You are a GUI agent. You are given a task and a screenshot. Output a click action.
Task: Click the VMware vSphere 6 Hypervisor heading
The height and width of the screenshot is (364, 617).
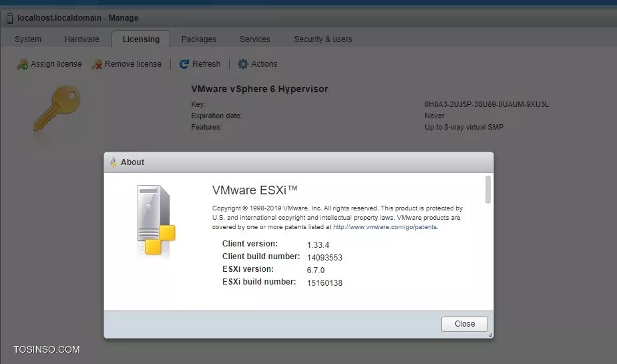tap(259, 89)
